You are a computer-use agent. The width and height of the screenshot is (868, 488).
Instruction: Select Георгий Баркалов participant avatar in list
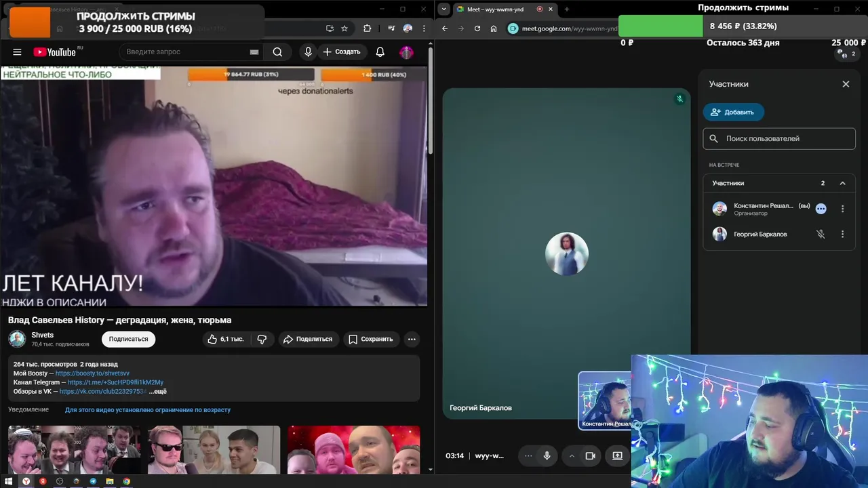[x=719, y=234]
